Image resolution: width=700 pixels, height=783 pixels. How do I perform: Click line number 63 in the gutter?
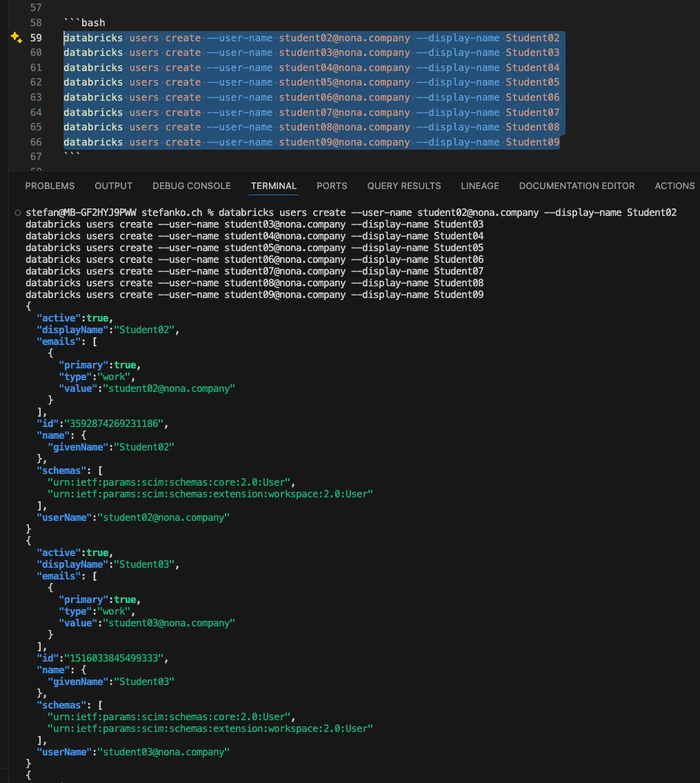point(36,97)
